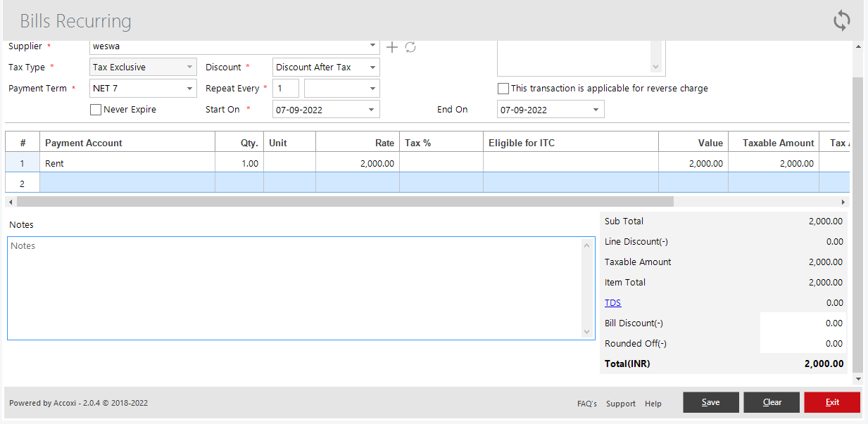This screenshot has width=868, height=424.
Task: Open the Start On date picker
Action: coord(372,110)
